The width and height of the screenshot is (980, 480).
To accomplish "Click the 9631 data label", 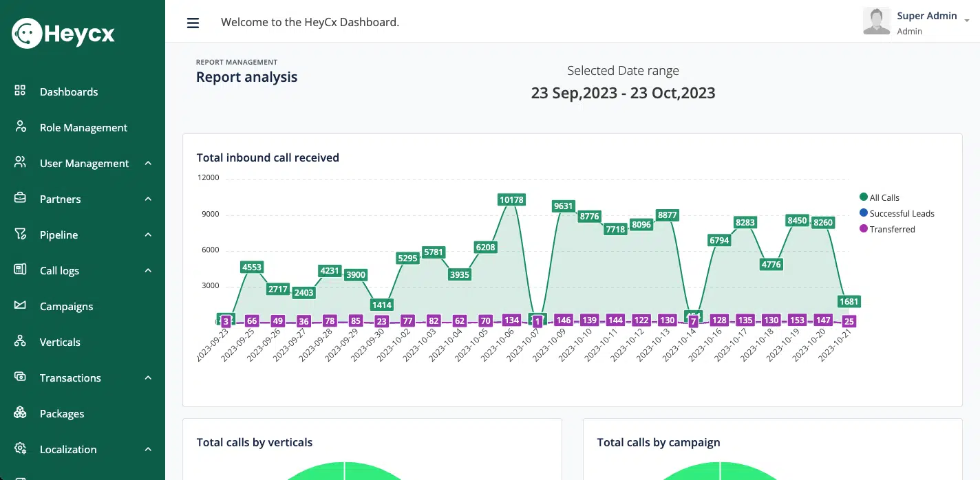I will pyautogui.click(x=563, y=206).
